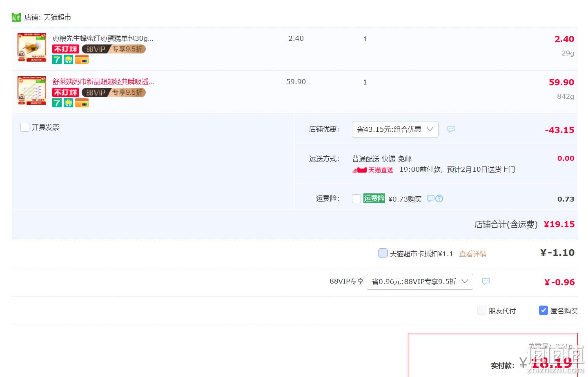Check the 天猫超市卡抵扣¥1.1 checkbox
The height and width of the screenshot is (377, 588).
tap(383, 253)
